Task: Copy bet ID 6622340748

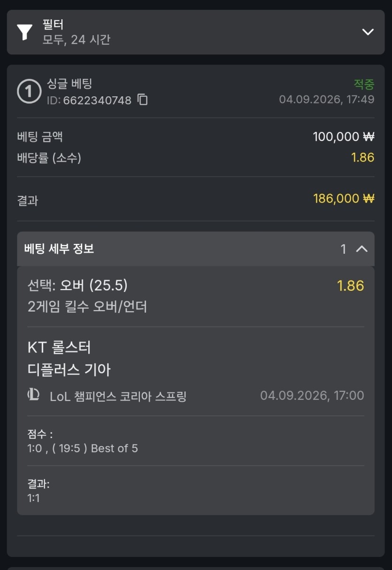Action: click(143, 100)
